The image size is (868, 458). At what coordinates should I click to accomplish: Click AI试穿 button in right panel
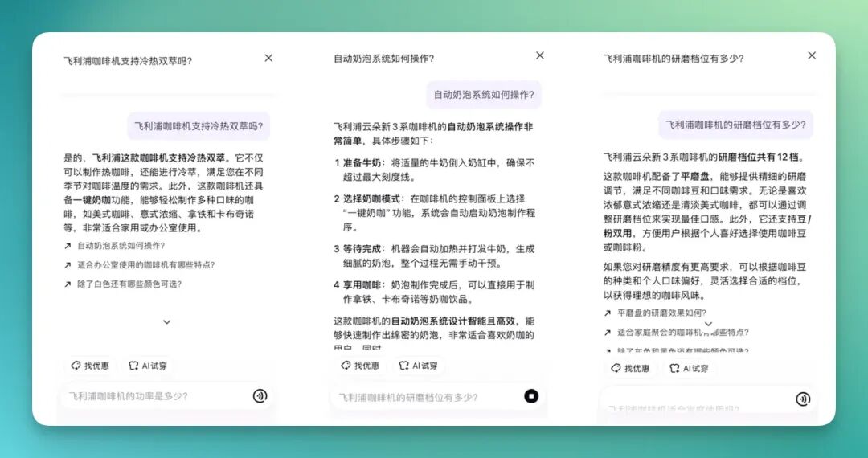(x=689, y=368)
